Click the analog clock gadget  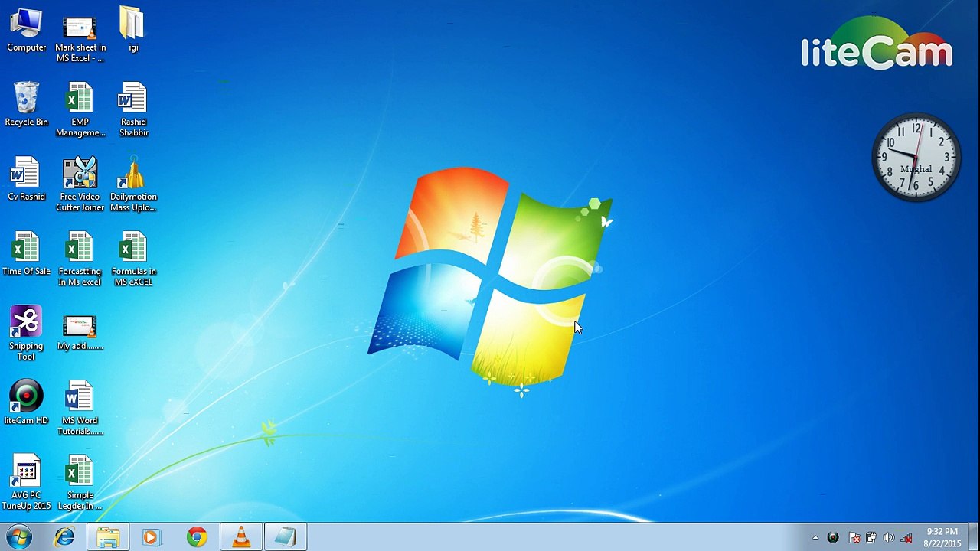pyautogui.click(x=916, y=158)
